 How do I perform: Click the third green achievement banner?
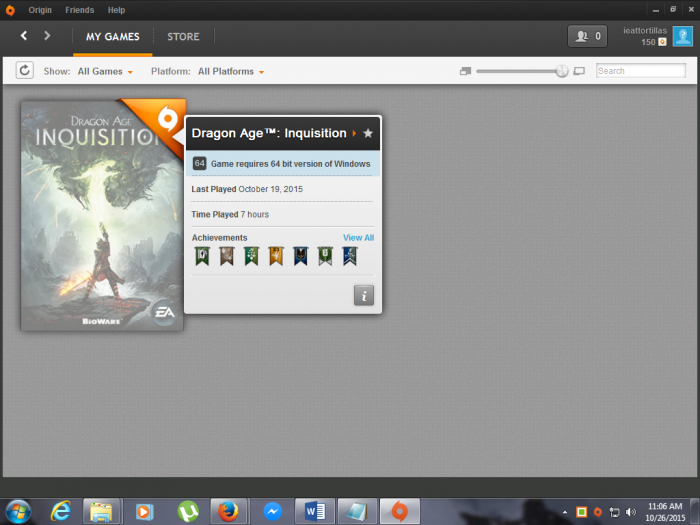pos(251,256)
